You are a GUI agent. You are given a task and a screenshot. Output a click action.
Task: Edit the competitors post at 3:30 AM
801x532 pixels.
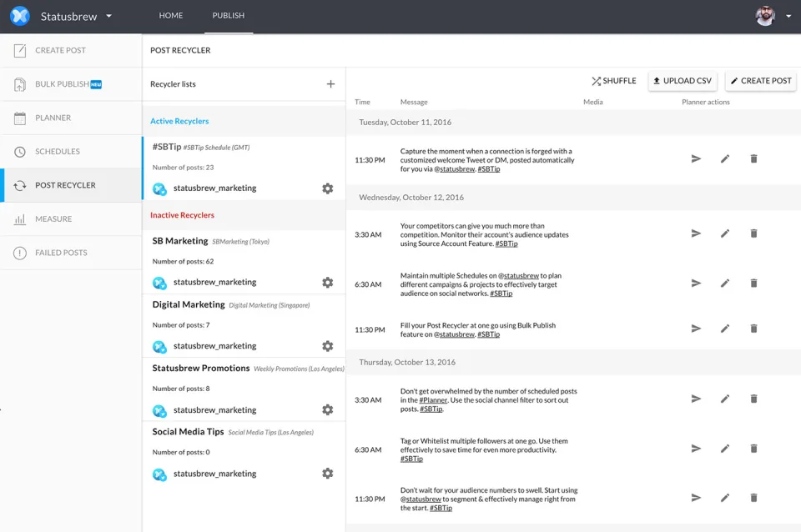tap(725, 233)
